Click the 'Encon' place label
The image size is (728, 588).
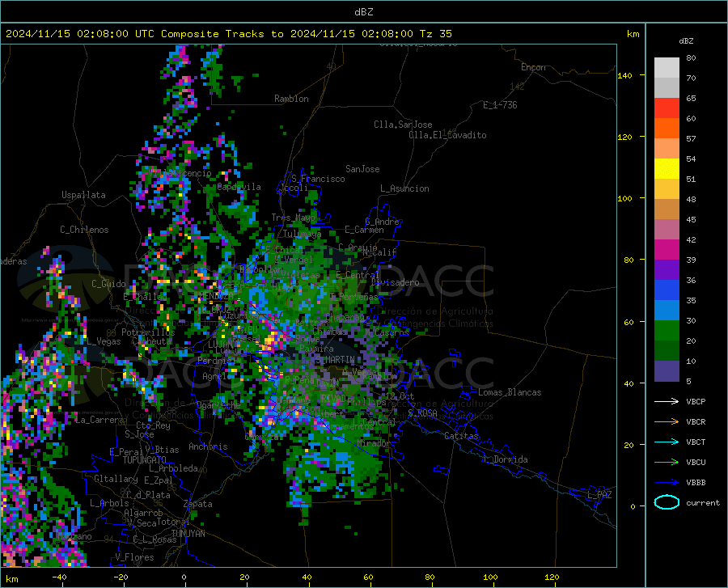point(533,67)
